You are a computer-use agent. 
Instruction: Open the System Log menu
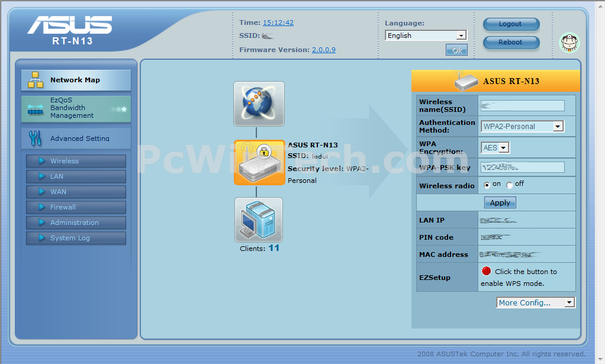[x=76, y=238]
